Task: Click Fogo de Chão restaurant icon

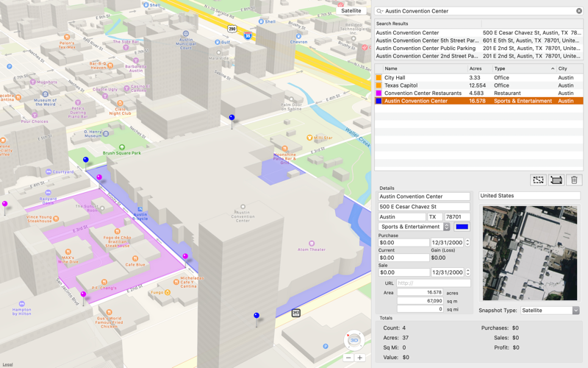Action: [x=117, y=231]
